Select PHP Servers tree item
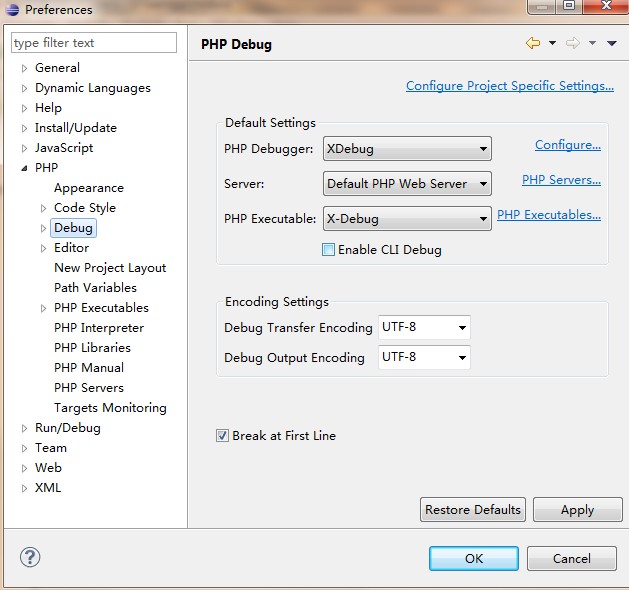The image size is (629, 590). click(89, 387)
